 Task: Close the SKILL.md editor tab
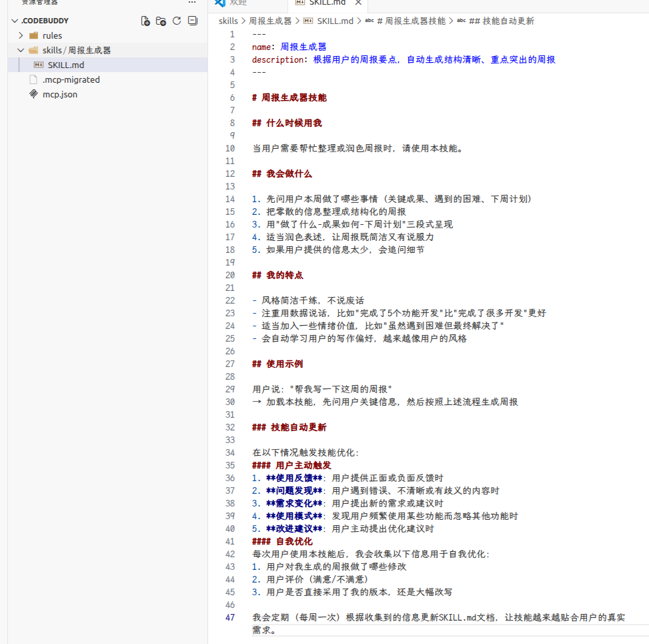click(358, 3)
